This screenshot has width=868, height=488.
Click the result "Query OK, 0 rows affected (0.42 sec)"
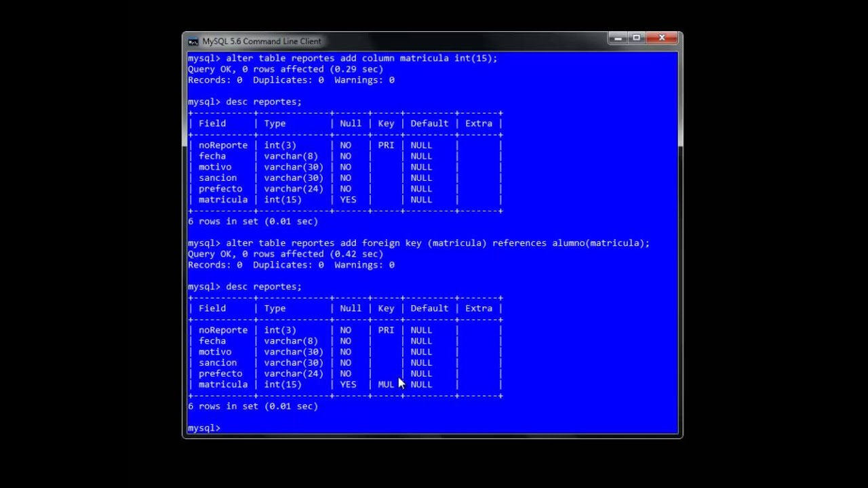click(x=285, y=253)
